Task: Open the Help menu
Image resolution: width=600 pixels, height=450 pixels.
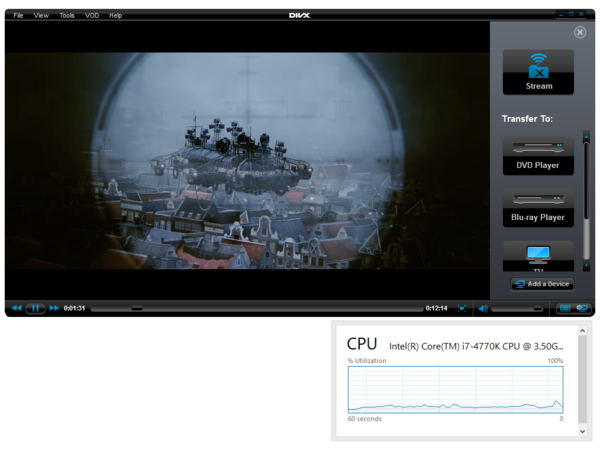Action: tap(115, 15)
